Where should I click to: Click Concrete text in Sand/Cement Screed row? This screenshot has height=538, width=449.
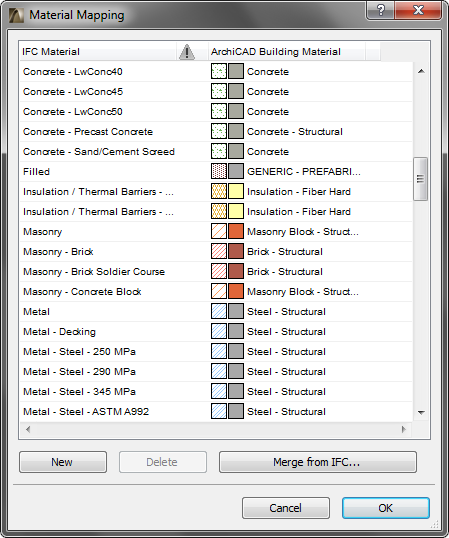(268, 152)
